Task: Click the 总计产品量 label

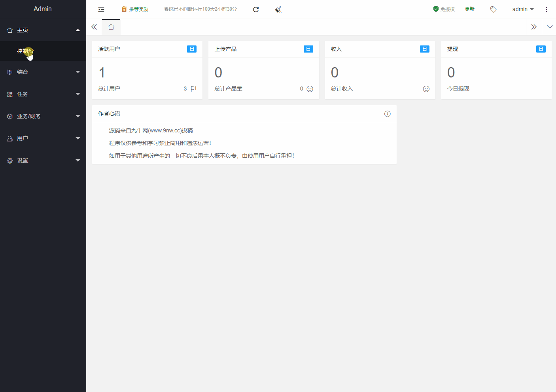Action: (x=228, y=89)
